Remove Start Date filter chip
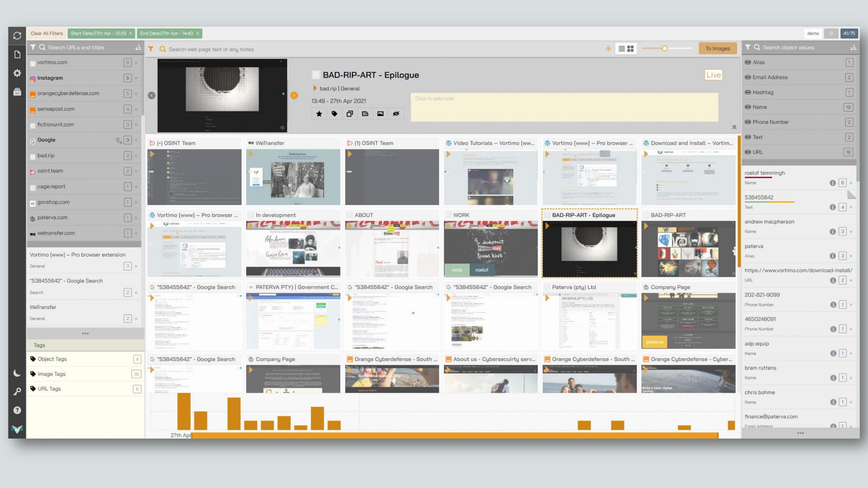Screen dimensions: 868x488 tap(131, 33)
